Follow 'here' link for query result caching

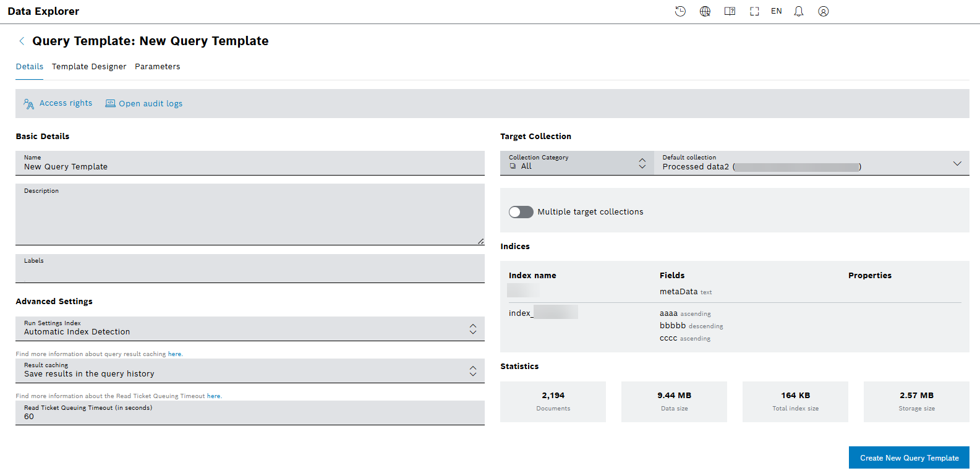[175, 354]
